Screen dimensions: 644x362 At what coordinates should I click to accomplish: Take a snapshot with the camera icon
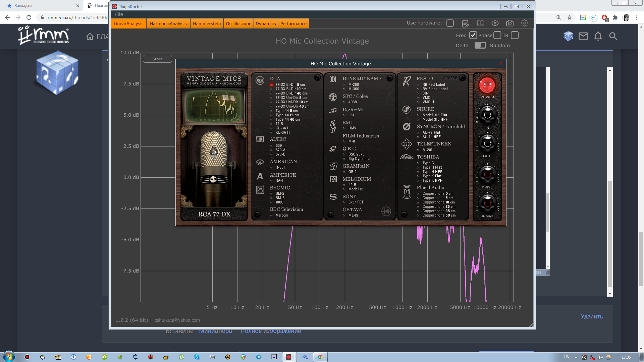(x=510, y=23)
